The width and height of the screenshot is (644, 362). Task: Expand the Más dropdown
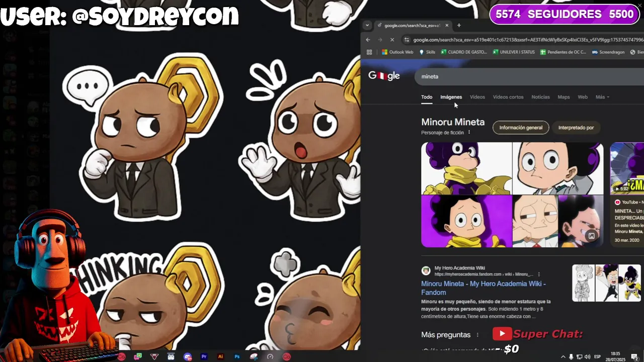click(602, 97)
